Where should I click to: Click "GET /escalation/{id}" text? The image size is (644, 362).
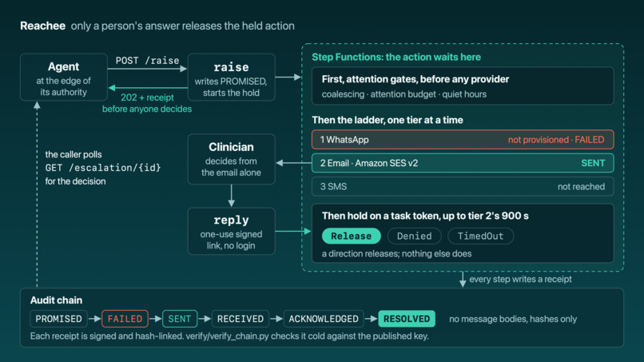103,168
